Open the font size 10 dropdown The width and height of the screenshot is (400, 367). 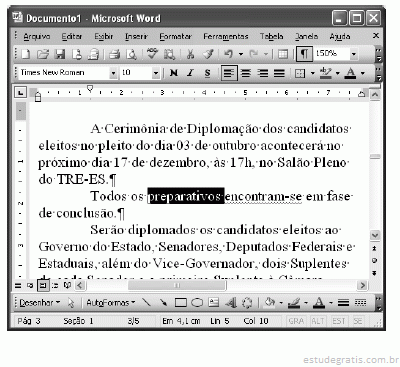(x=156, y=73)
